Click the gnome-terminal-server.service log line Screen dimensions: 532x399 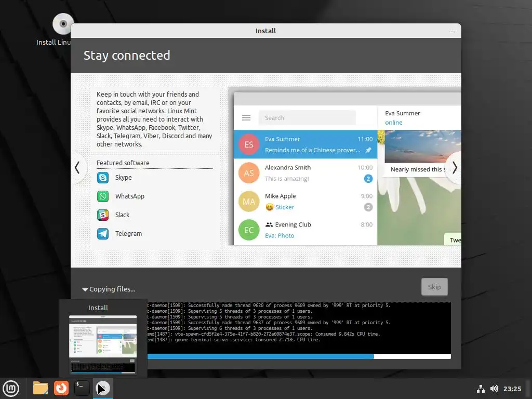pos(234,340)
